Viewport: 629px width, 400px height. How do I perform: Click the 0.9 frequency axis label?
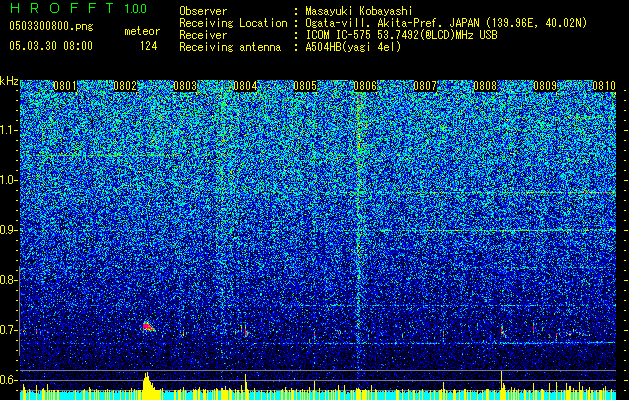(x=8, y=230)
